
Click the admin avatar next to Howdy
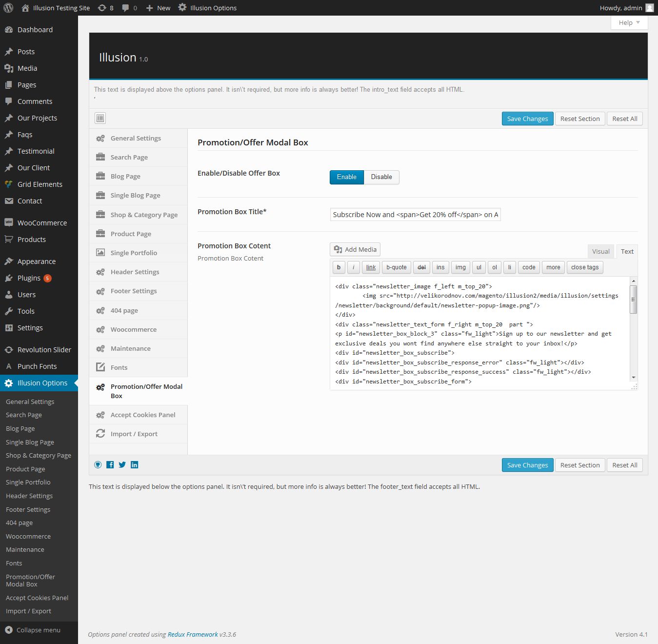click(x=649, y=8)
